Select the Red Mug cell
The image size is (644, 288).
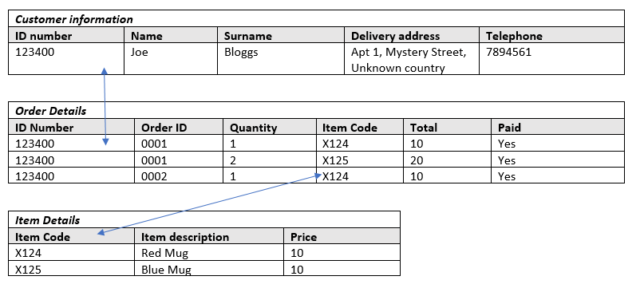[209, 252]
